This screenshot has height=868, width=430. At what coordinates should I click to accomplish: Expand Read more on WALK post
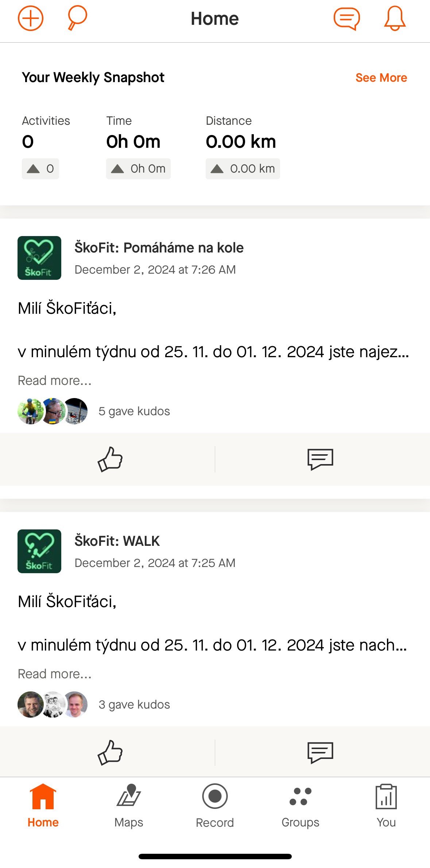point(55,674)
